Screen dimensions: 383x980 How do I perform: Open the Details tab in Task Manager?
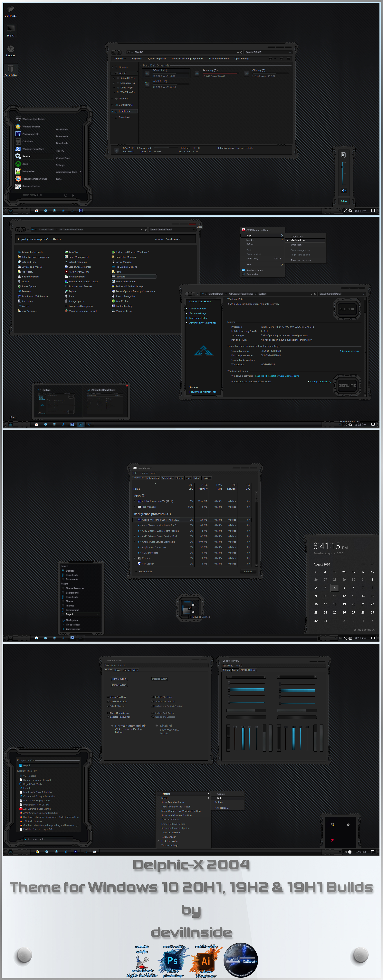point(197,478)
